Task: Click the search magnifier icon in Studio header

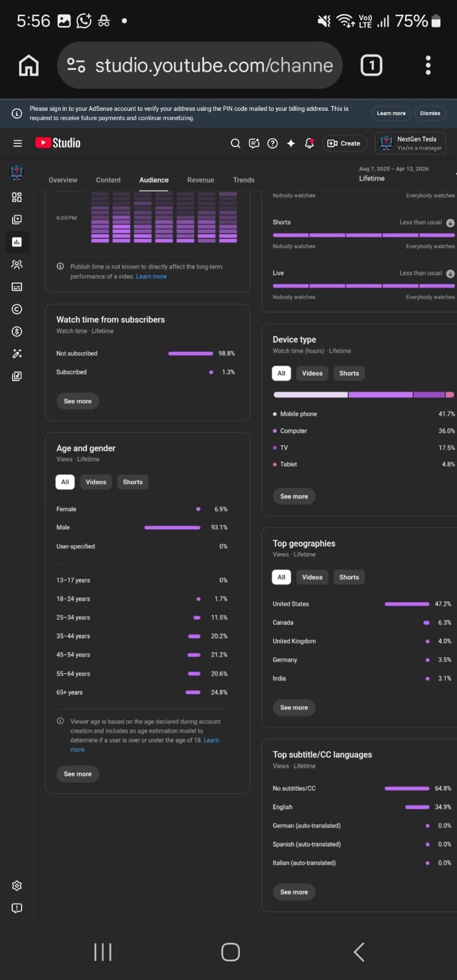Action: pos(235,143)
